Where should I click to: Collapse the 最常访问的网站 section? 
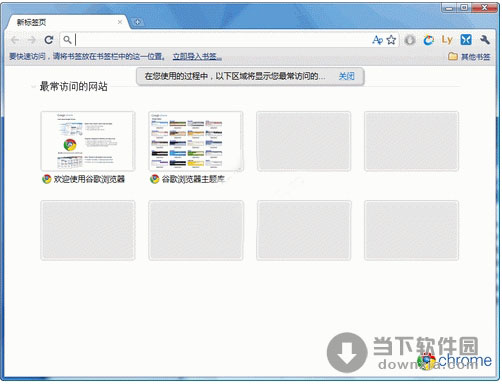click(x=33, y=87)
